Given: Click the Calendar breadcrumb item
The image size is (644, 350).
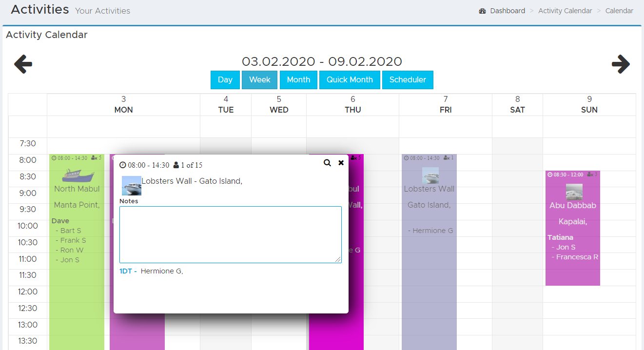Looking at the screenshot, I should click(x=619, y=11).
